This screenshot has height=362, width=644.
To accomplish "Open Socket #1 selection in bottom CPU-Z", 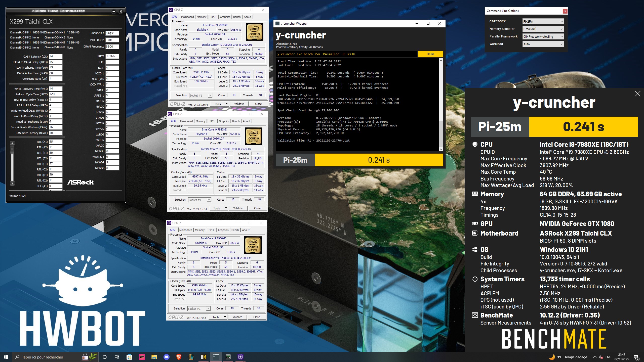I will coord(199,308).
